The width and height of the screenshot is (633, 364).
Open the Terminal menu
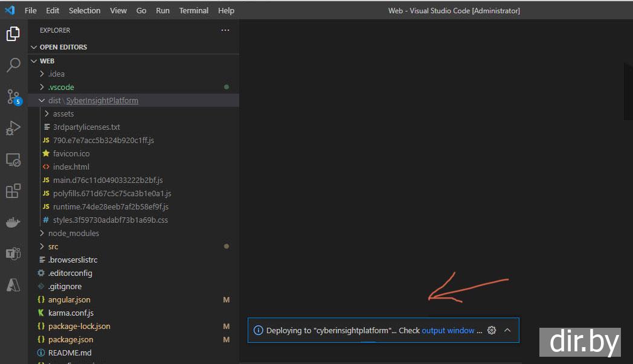pyautogui.click(x=193, y=10)
